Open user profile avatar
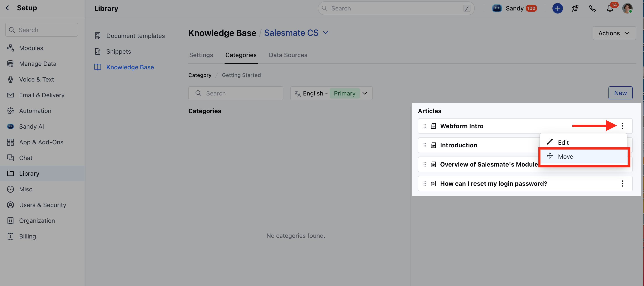 point(627,9)
